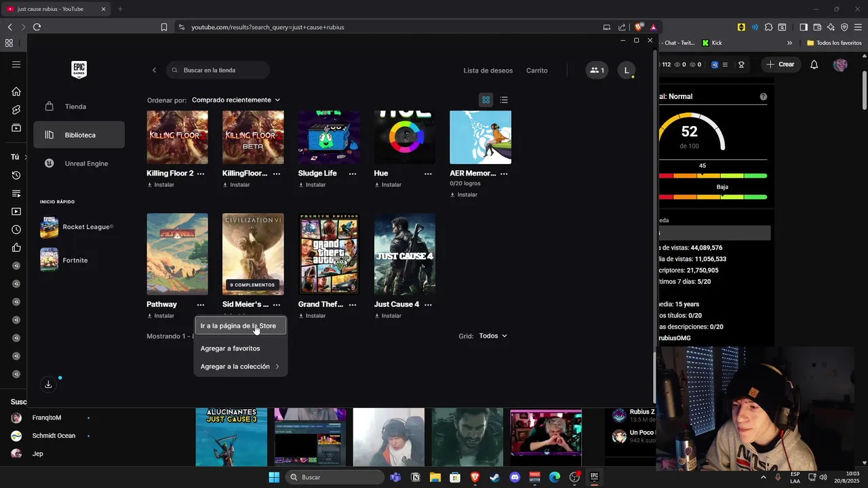This screenshot has height=488, width=868.
Task: Click Instalar under Just Cause 4
Action: 387,316
